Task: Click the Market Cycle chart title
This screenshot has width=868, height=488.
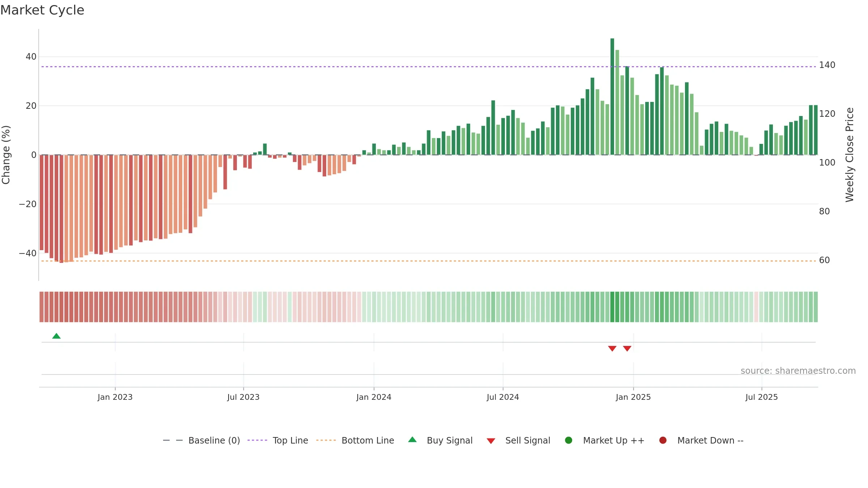Action: (42, 10)
